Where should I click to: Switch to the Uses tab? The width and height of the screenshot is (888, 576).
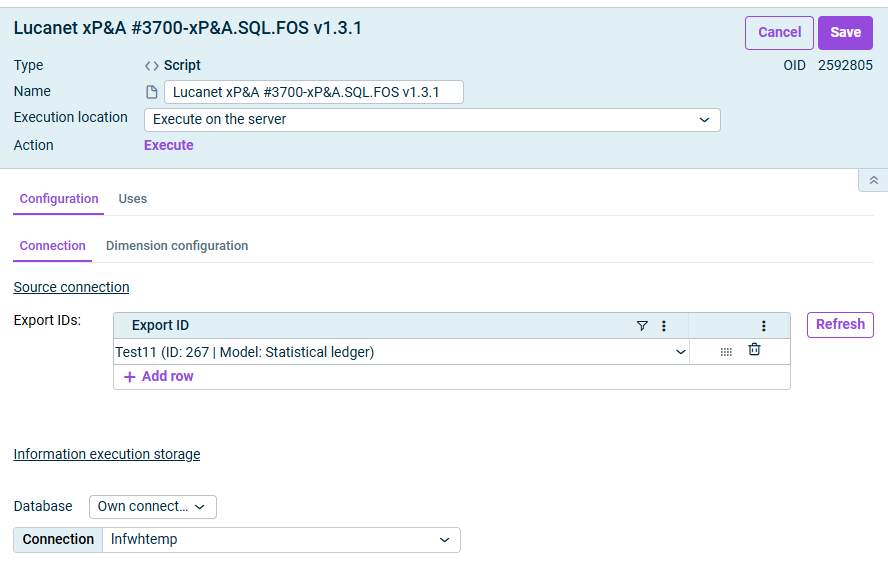coord(133,199)
